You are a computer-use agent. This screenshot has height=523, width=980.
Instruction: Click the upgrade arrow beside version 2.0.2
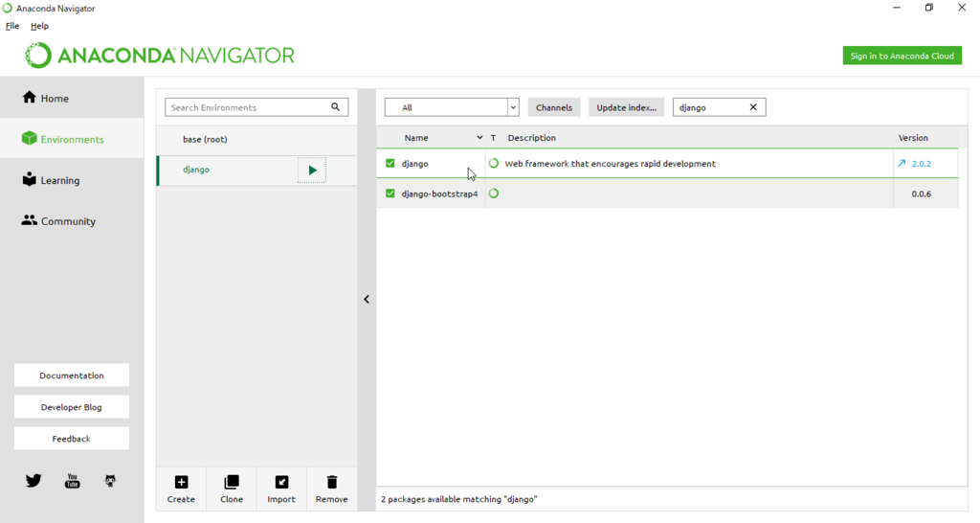902,163
